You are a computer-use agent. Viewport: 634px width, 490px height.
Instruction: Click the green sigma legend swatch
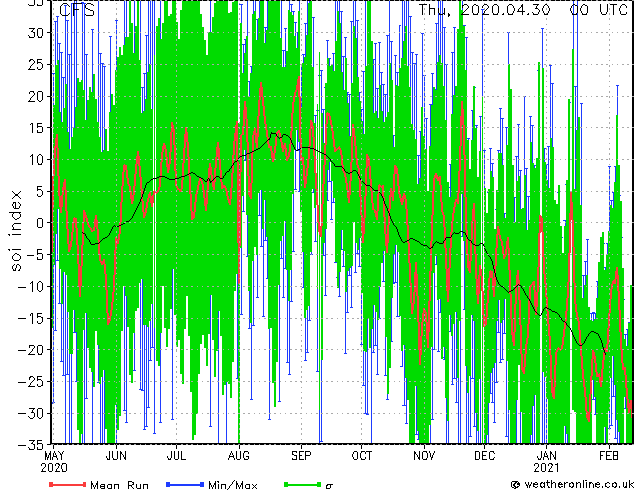tap(302, 484)
